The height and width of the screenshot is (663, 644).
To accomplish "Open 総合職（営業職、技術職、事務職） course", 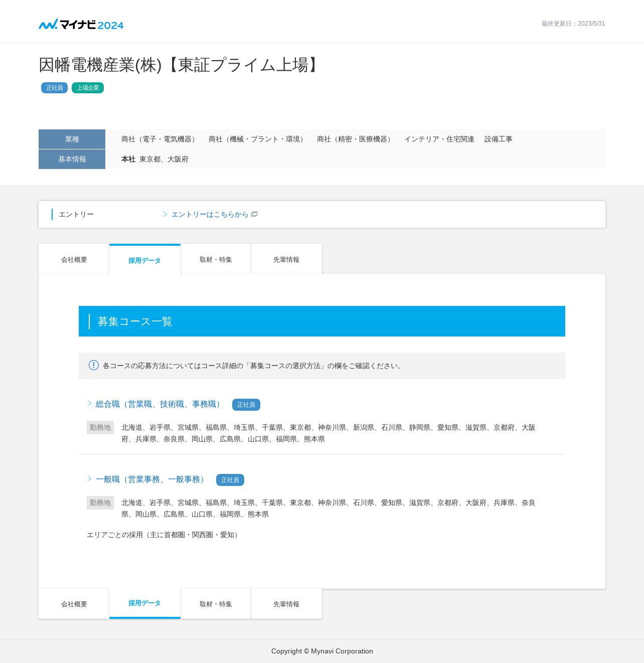I will click(159, 404).
